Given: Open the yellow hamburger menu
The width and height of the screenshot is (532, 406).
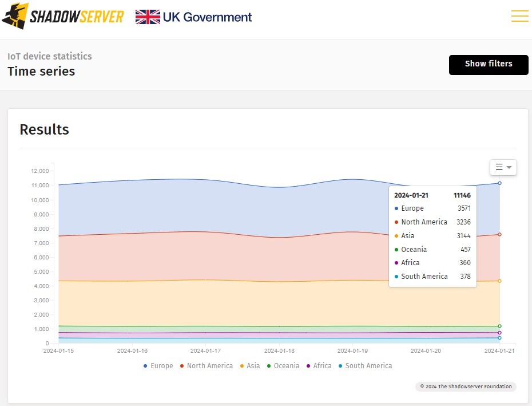Looking at the screenshot, I should (x=519, y=16).
